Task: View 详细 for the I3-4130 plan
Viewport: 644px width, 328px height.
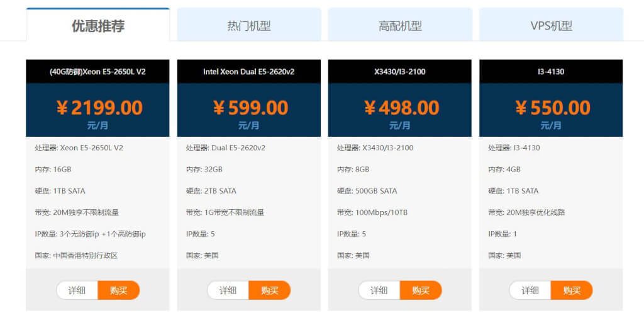Action: [x=530, y=290]
